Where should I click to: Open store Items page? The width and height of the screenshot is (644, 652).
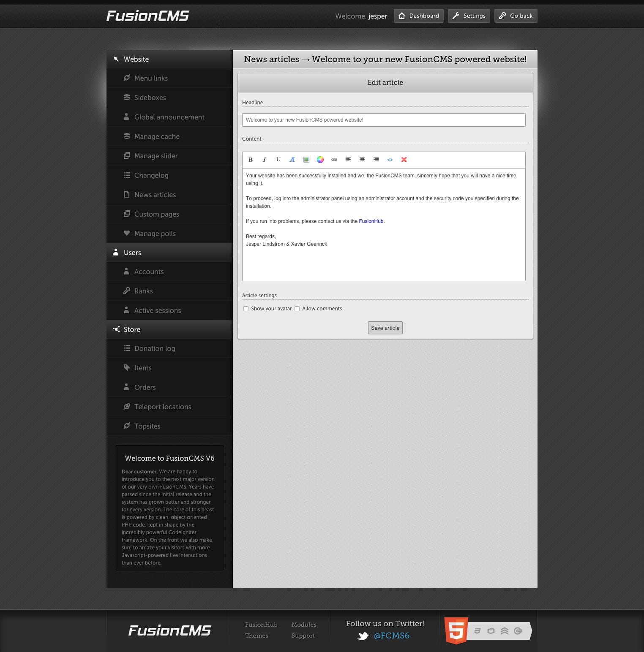[x=169, y=368]
